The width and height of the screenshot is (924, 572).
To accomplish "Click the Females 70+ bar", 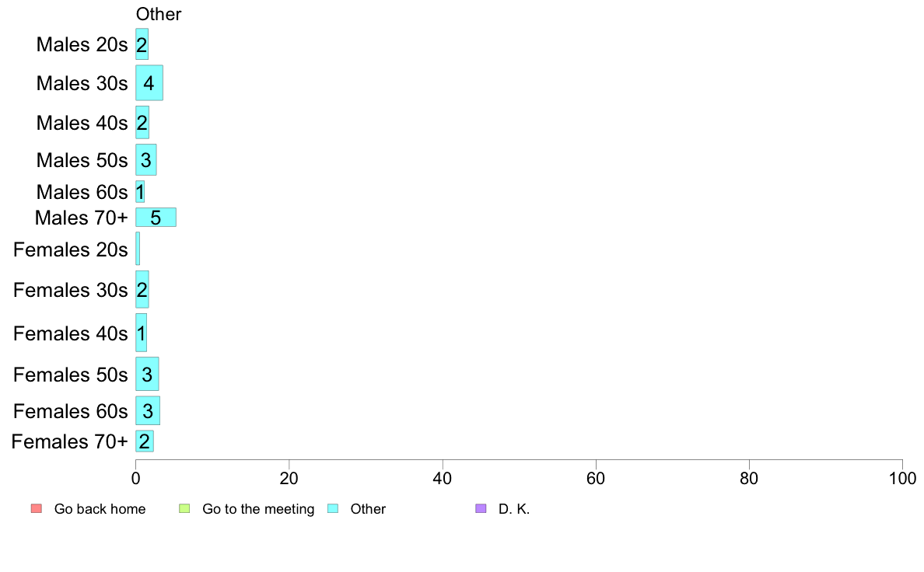I will coord(145,441).
